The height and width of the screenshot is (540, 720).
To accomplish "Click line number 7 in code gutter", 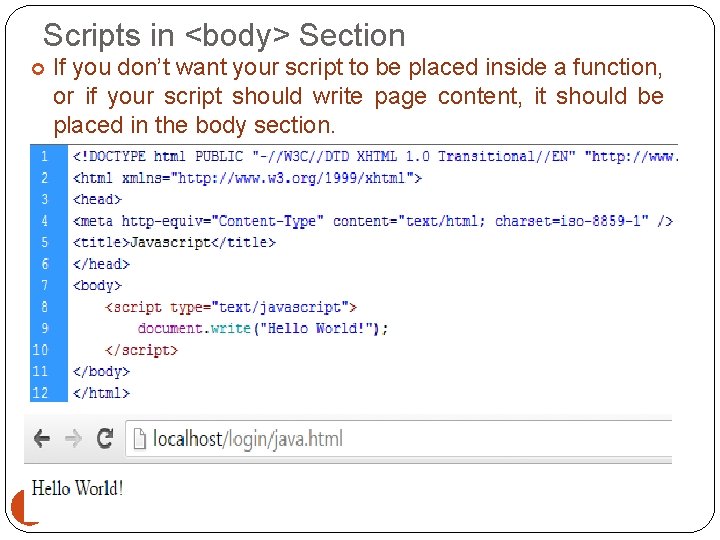I will [x=45, y=285].
